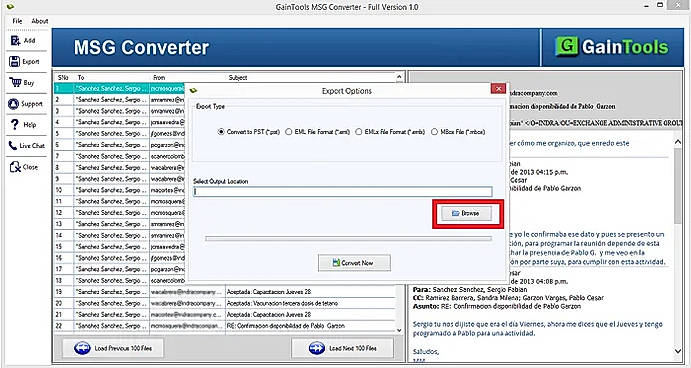Click row 19 subject Aceptada: Capacitacion Jueves 28
The height and width of the screenshot is (368, 691).
coord(269,292)
